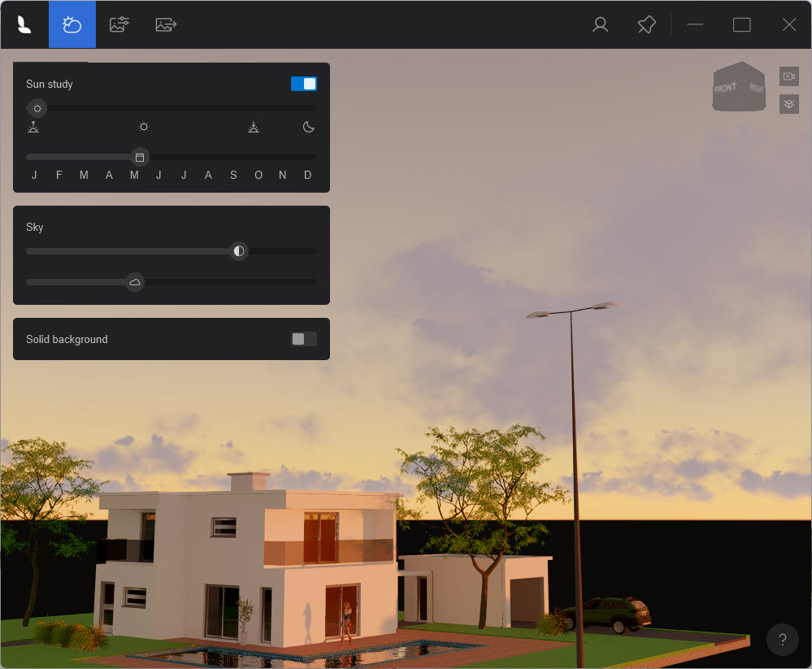This screenshot has height=669, width=812.
Task: Select month D for December on the timeline
Action: pyautogui.click(x=307, y=175)
